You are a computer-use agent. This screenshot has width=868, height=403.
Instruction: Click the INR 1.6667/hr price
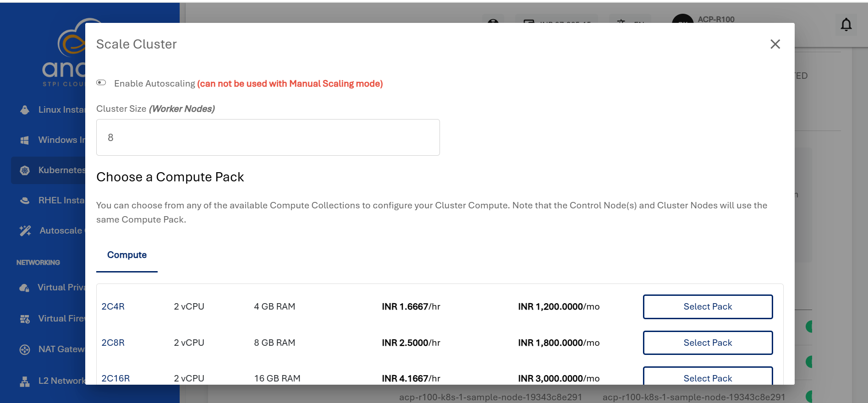point(411,306)
